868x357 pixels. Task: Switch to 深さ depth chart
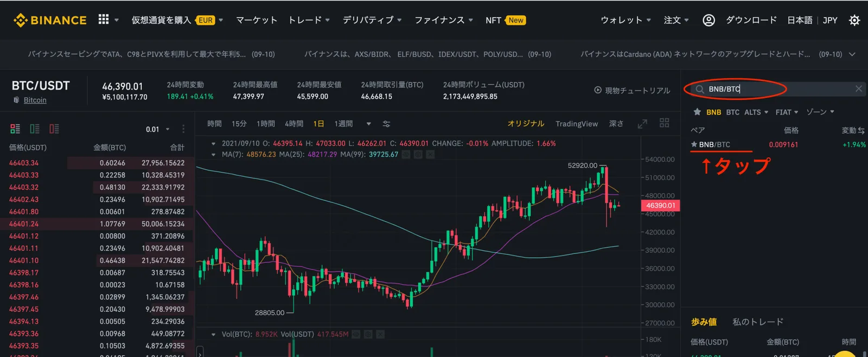click(x=616, y=124)
